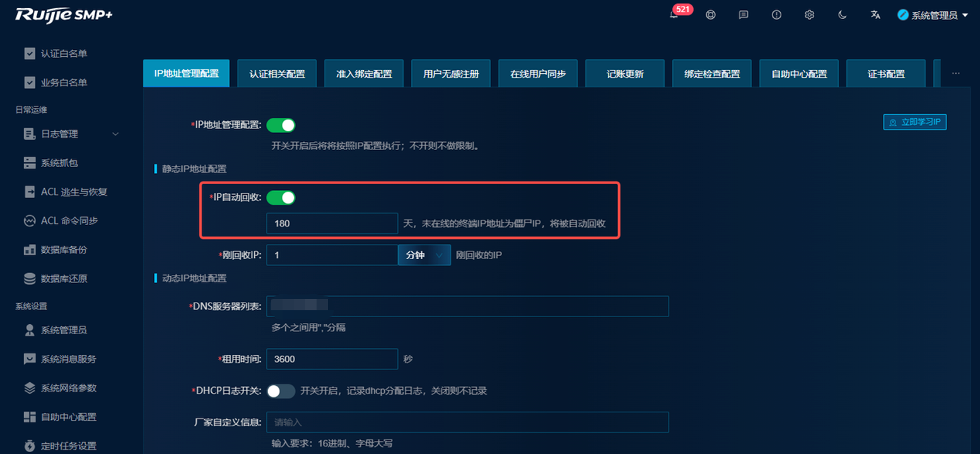The image size is (980, 454).
Task: Click the help lifebuoy icon in header
Action: pyautogui.click(x=711, y=15)
